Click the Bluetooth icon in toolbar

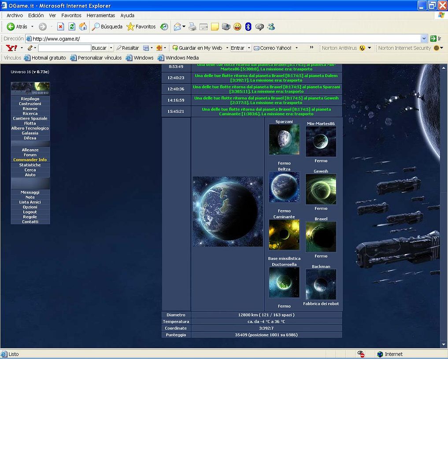click(248, 27)
